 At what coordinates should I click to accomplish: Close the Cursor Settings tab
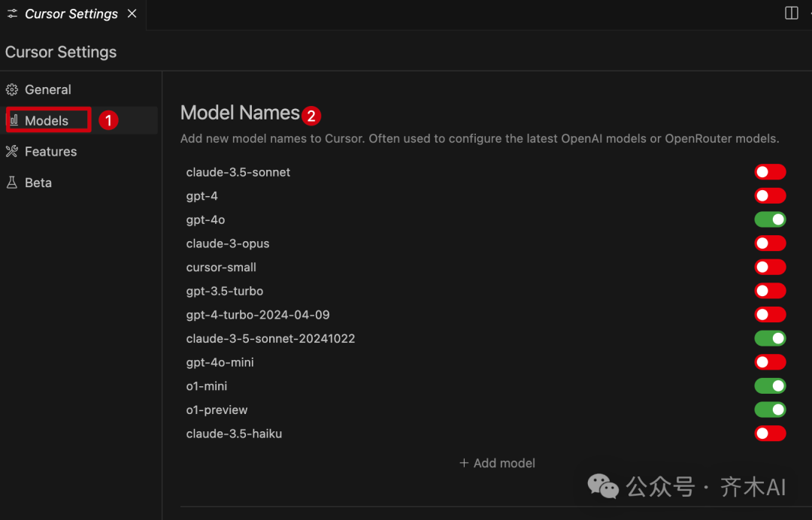(x=132, y=14)
